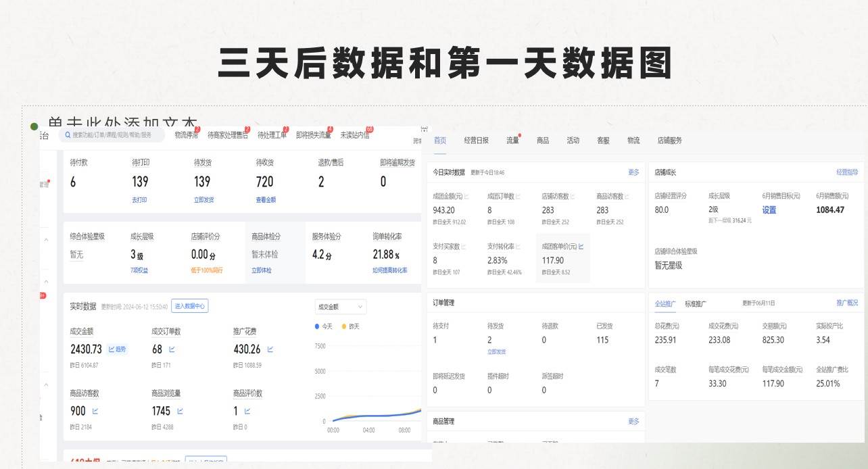This screenshot has height=469, width=868.
Task: Switch to the 标准推广 tab
Action: point(694,302)
